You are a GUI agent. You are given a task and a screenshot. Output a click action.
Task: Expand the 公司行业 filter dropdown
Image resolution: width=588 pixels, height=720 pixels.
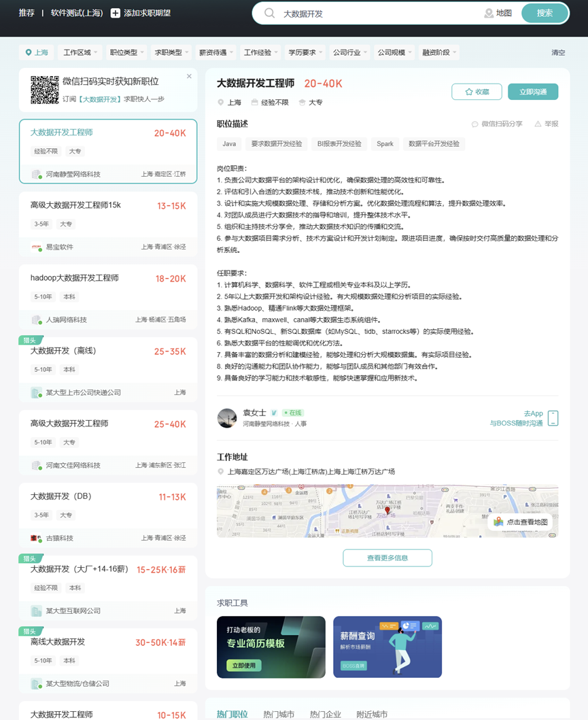tap(349, 52)
